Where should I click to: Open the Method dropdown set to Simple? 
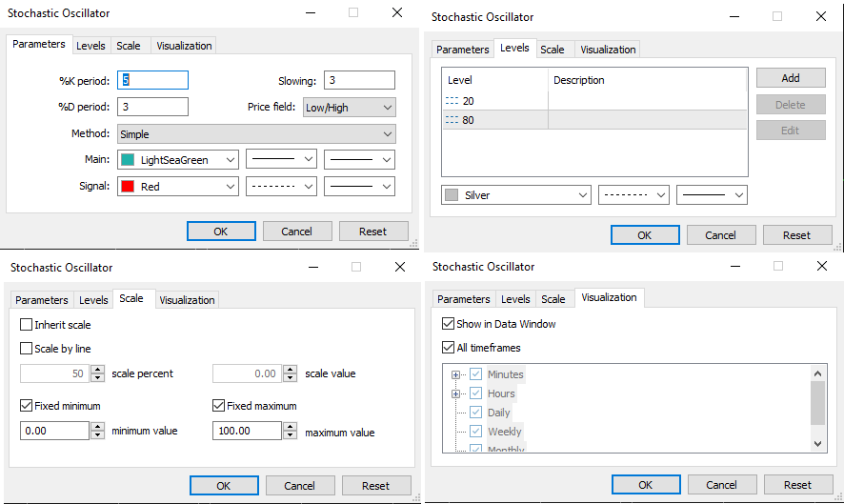pos(256,134)
